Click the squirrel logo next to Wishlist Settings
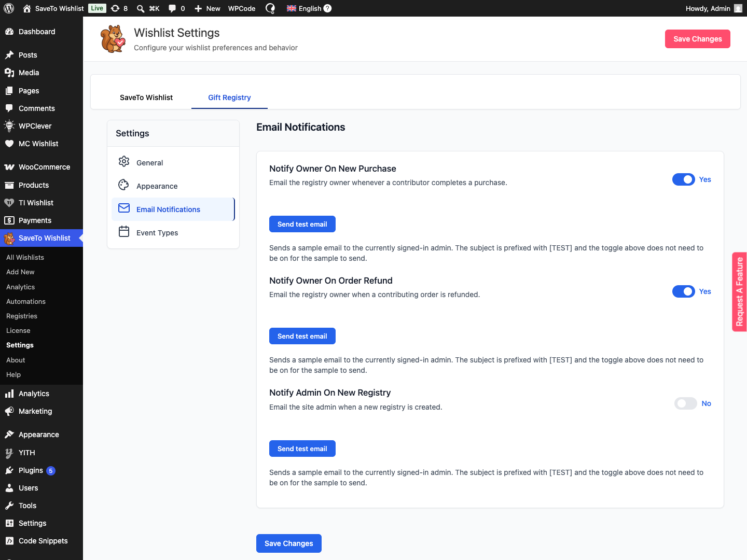747x560 pixels. tap(113, 39)
